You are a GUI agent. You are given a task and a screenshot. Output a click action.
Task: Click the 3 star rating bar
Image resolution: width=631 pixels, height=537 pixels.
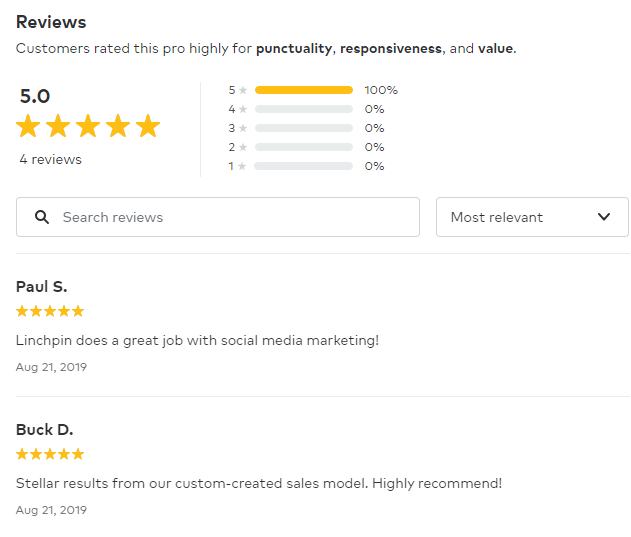(x=304, y=128)
